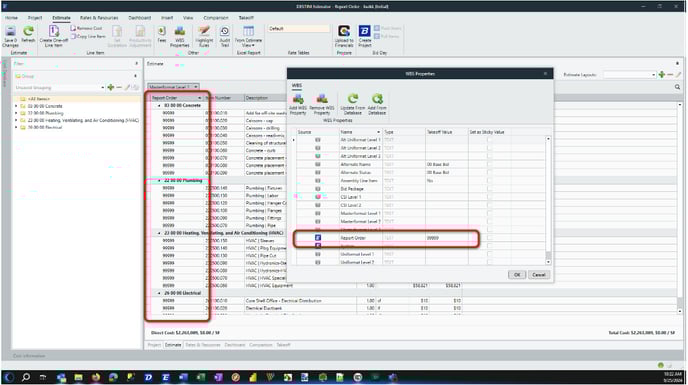
Task: Collapse 22 00 00 Plumbing grid group
Action: (x=159, y=180)
